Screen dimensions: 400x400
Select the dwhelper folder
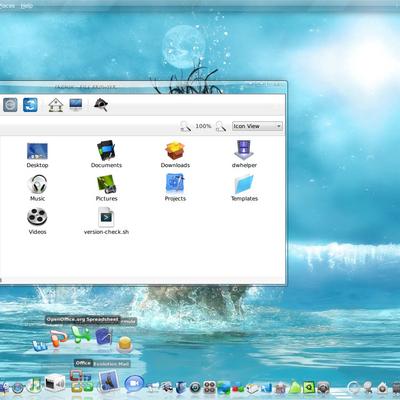244,154
